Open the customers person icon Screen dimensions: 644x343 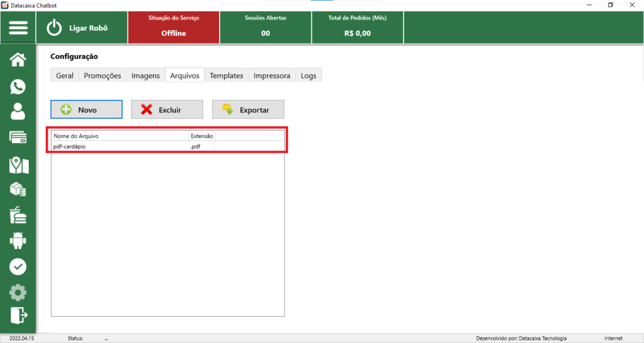tap(18, 112)
